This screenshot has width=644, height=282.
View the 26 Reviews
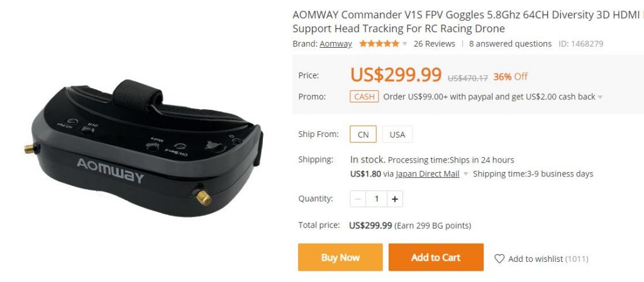(x=434, y=43)
